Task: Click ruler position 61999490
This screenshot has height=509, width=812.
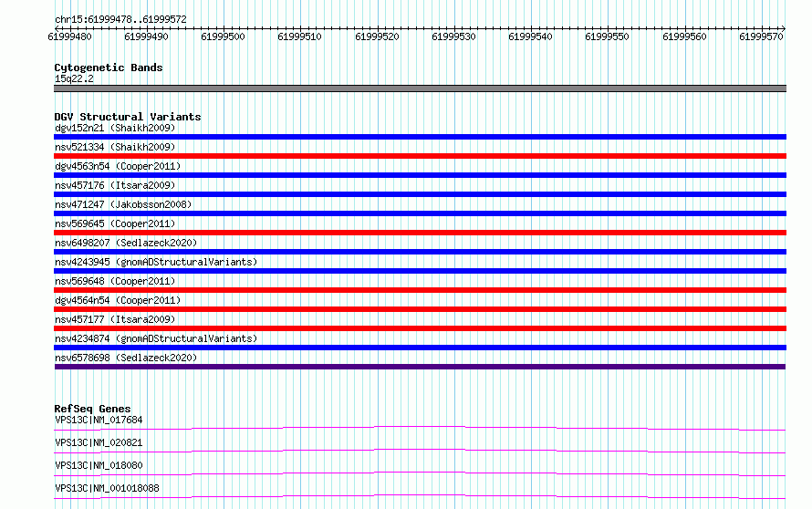Action: click(x=147, y=36)
